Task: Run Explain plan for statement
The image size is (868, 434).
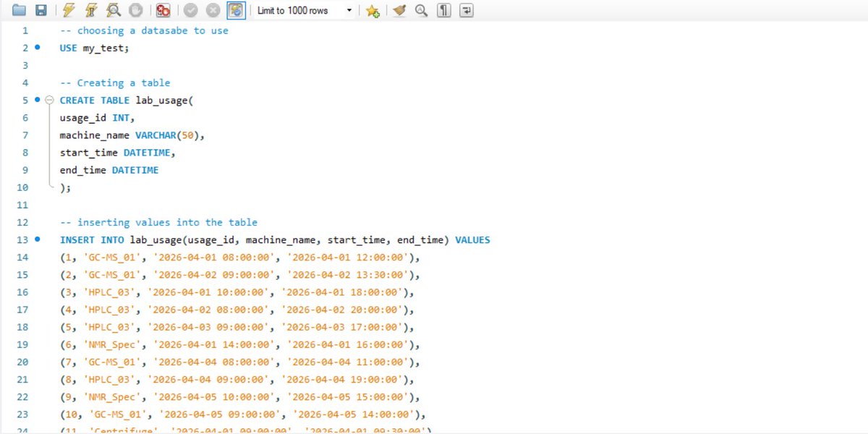Action: 114,10
